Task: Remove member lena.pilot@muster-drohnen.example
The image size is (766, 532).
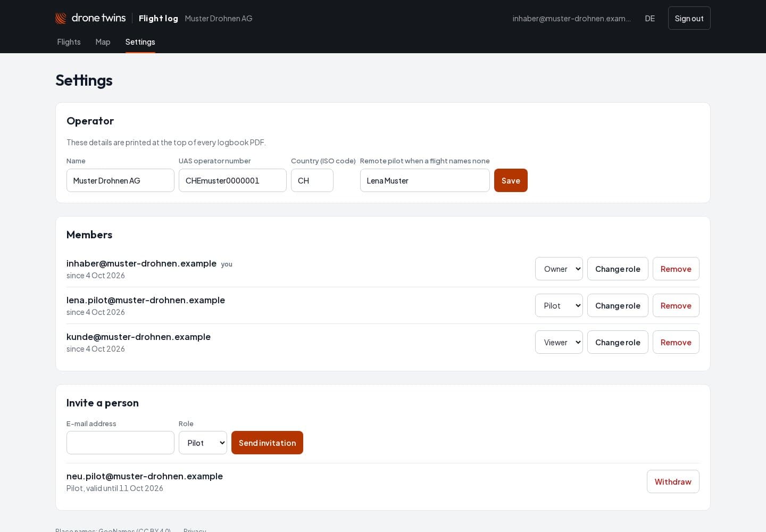Action: (676, 305)
